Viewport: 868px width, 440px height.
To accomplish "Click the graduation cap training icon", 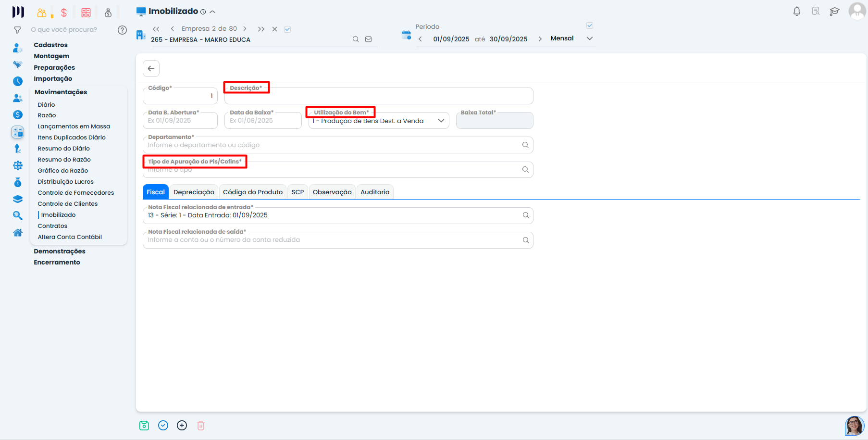I will 834,11.
